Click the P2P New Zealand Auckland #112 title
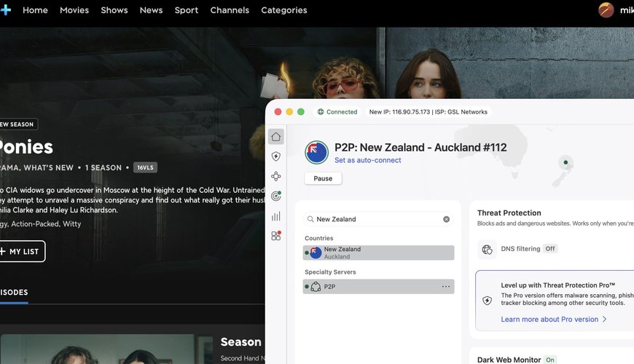This screenshot has height=364, width=634. tap(420, 148)
